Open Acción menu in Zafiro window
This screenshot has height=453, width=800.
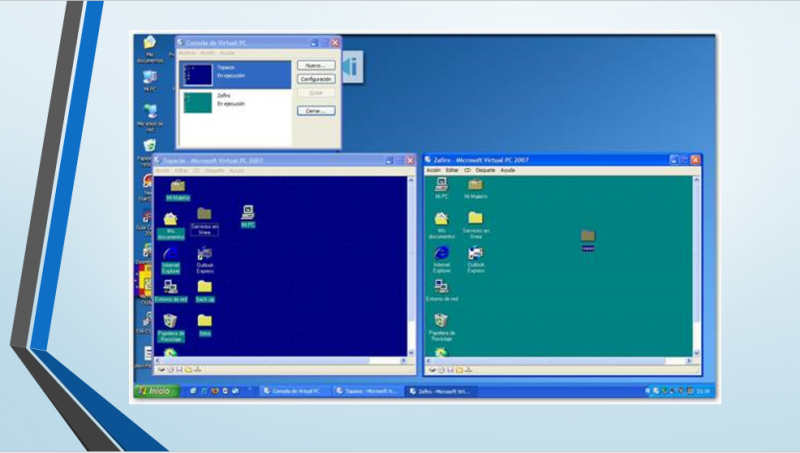[433, 170]
